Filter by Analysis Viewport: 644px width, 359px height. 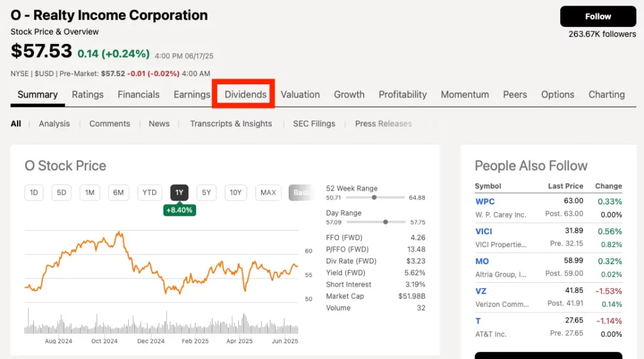click(54, 124)
